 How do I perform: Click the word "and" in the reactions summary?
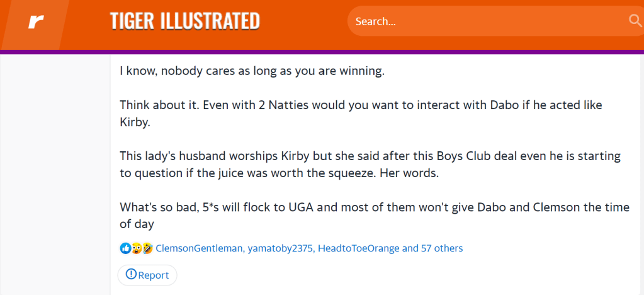point(410,248)
